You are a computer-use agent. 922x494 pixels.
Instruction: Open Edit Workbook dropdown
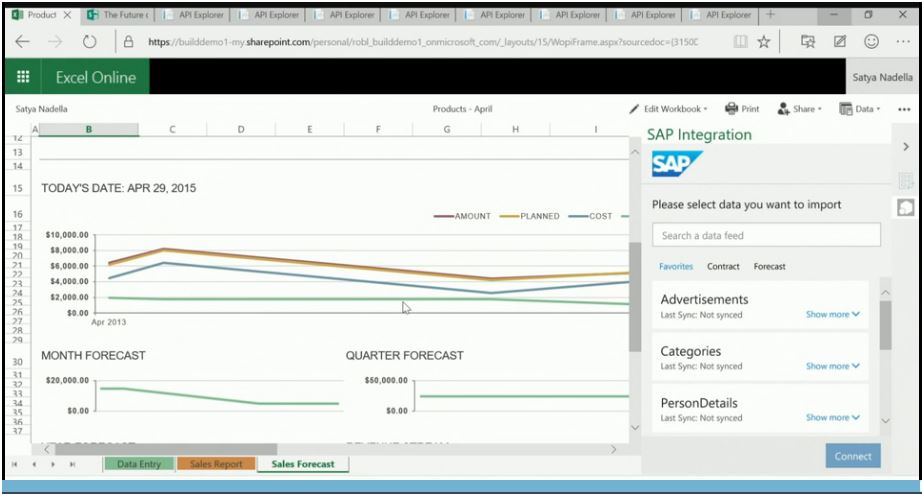(668, 109)
